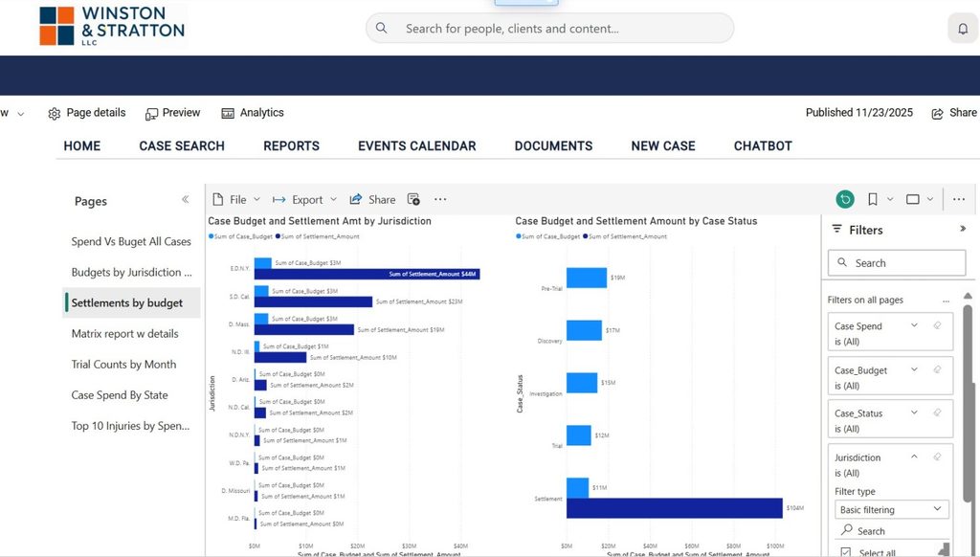Click the notification bell icon
Screen dimensions: 980x557
pyautogui.click(x=963, y=29)
